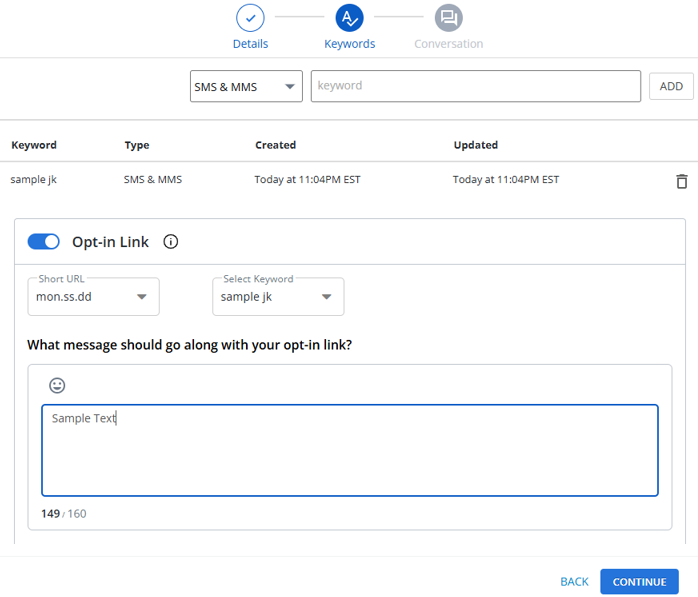Open the Opt-in Link info icon
Screen dimensions: 698x597
(170, 242)
